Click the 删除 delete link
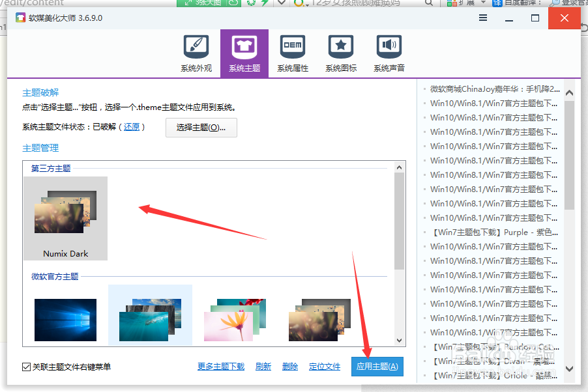The height and width of the screenshot is (392, 588). (x=290, y=367)
